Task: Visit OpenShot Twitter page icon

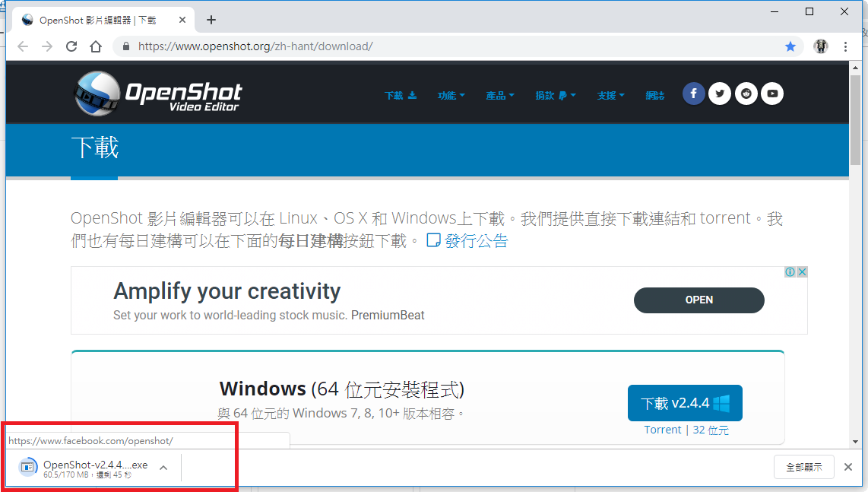Action: coord(720,94)
